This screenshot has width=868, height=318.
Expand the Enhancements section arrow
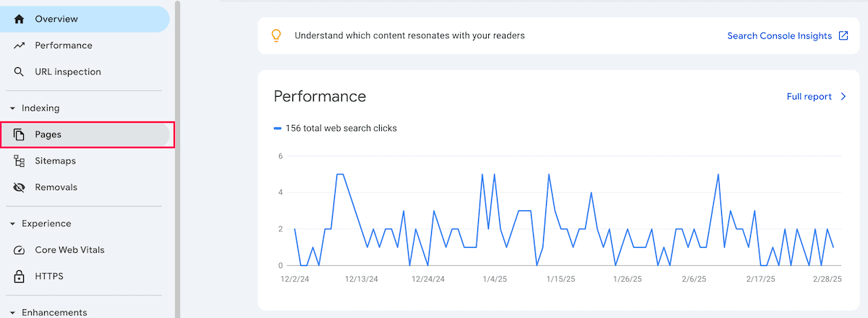pos(12,313)
